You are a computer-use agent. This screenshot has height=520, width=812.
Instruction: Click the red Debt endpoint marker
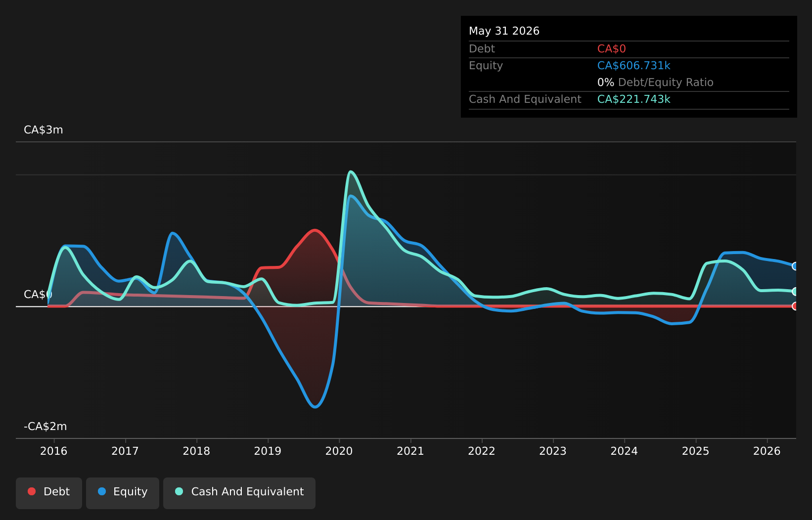pyautogui.click(x=795, y=306)
